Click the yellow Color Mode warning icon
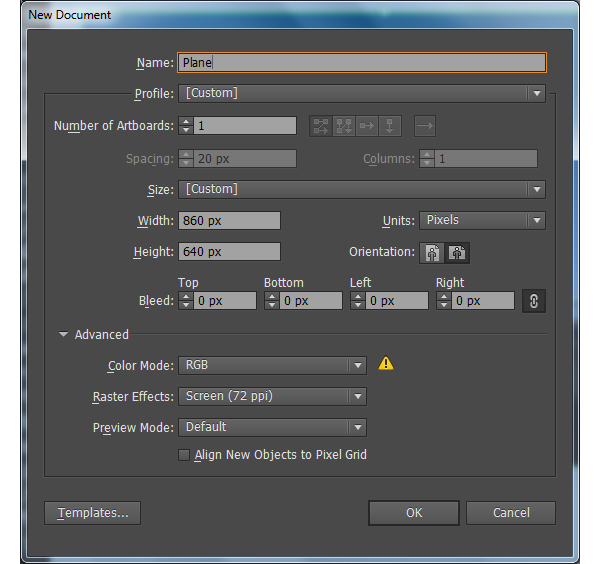Screen dimensions: 600x564 (386, 363)
